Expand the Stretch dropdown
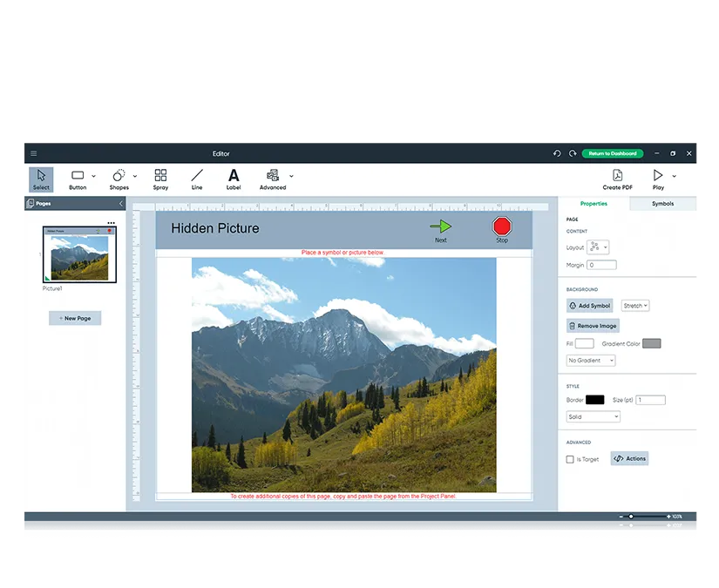The width and height of the screenshot is (719, 588). tap(635, 306)
